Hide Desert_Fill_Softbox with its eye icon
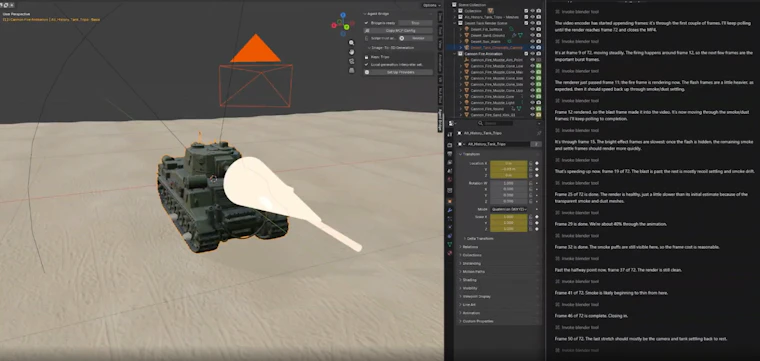The image size is (760, 361). pos(532,29)
